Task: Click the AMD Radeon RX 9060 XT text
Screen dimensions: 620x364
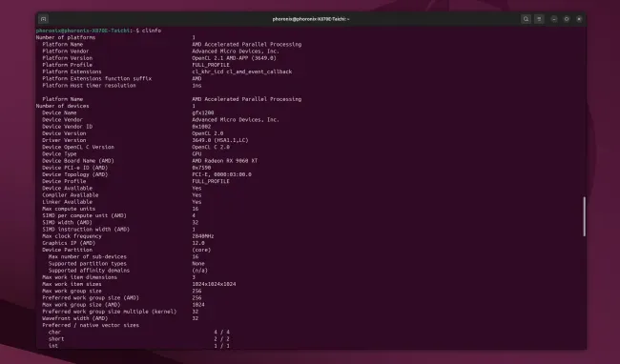Action: coord(224,161)
